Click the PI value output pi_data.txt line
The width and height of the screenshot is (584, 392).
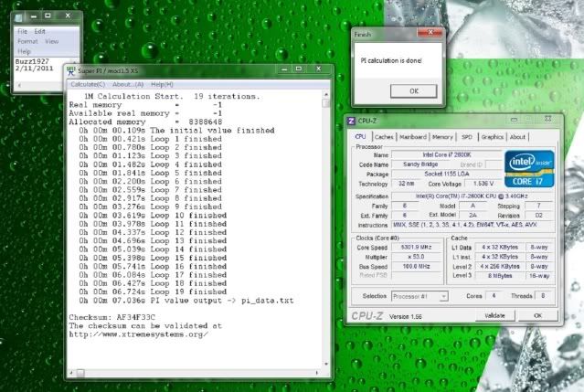[x=186, y=301]
